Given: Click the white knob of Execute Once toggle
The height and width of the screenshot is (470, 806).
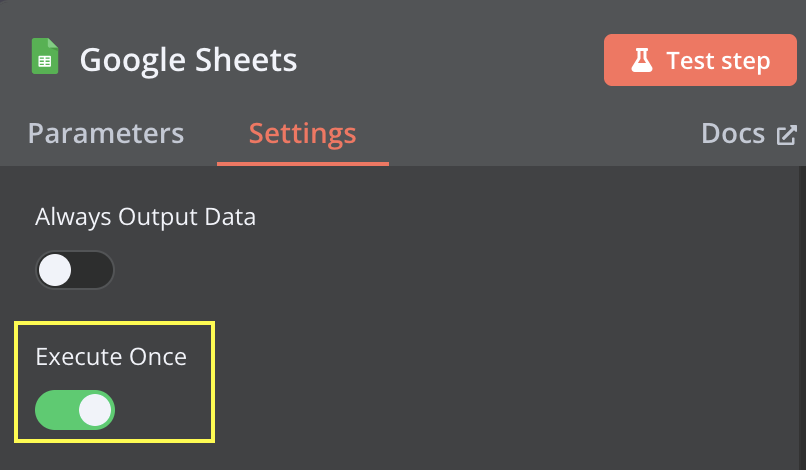Looking at the screenshot, I should pos(95,410).
